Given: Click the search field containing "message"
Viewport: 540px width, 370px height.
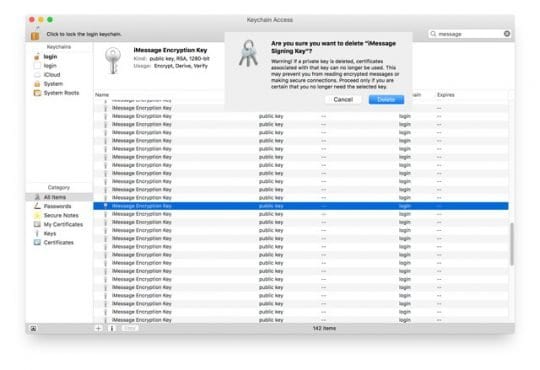Looking at the screenshot, I should pos(469,34).
